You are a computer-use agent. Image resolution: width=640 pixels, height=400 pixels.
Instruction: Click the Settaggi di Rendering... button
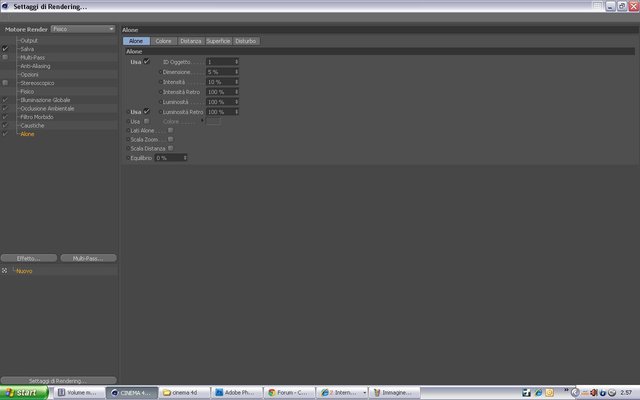59,381
